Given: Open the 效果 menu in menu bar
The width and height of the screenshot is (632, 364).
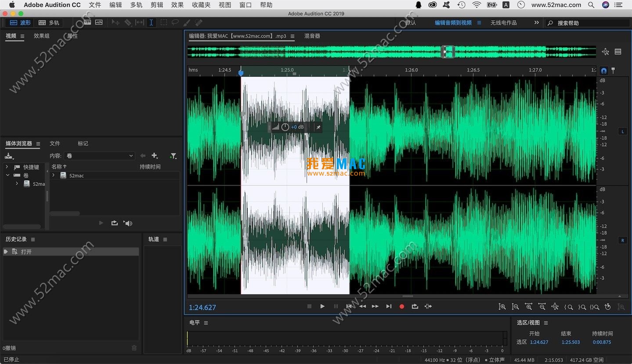Looking at the screenshot, I should pos(177,5).
